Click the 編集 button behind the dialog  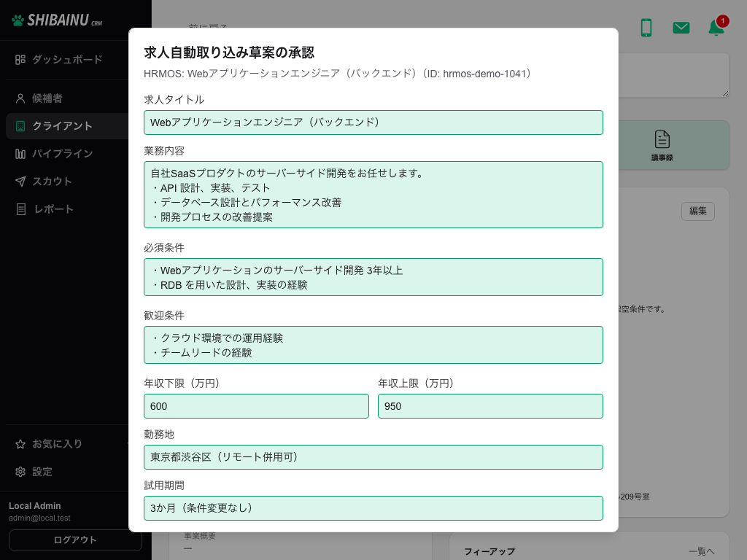(x=698, y=211)
